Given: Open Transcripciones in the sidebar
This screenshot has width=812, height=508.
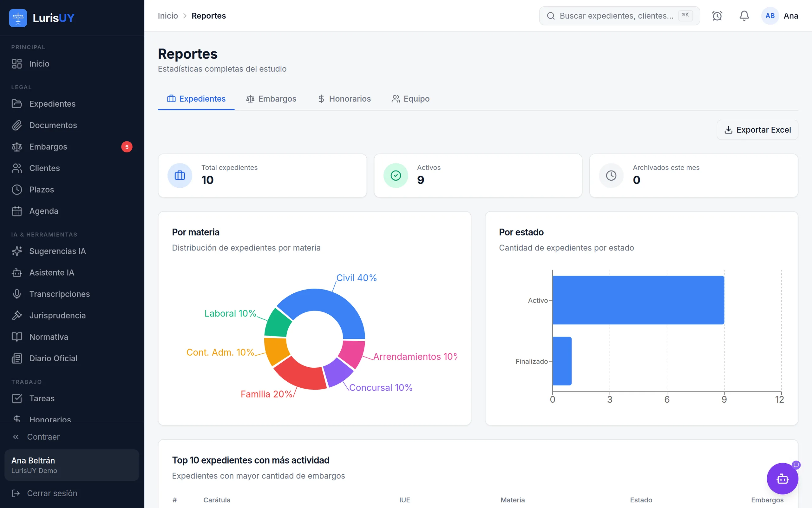Looking at the screenshot, I should click(72, 294).
